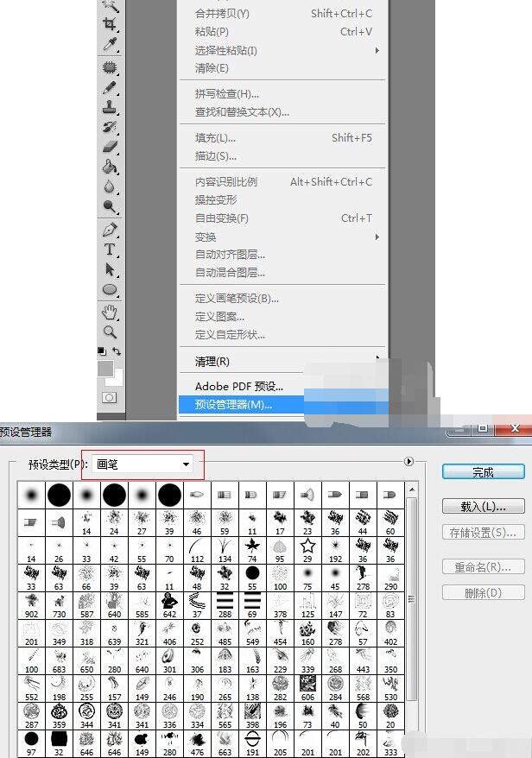Viewport: 532px width, 758px height.
Task: Select the Crop tool
Action: (x=111, y=25)
